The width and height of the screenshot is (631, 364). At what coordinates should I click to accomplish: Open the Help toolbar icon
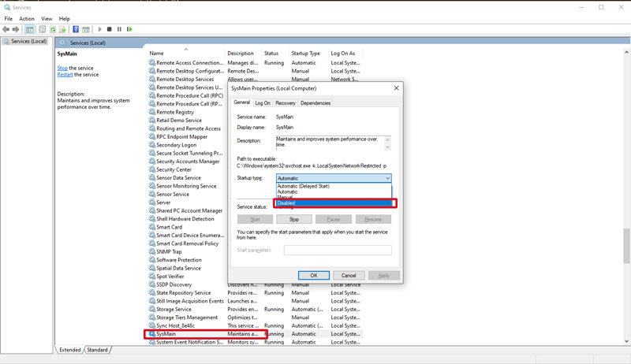click(76, 29)
